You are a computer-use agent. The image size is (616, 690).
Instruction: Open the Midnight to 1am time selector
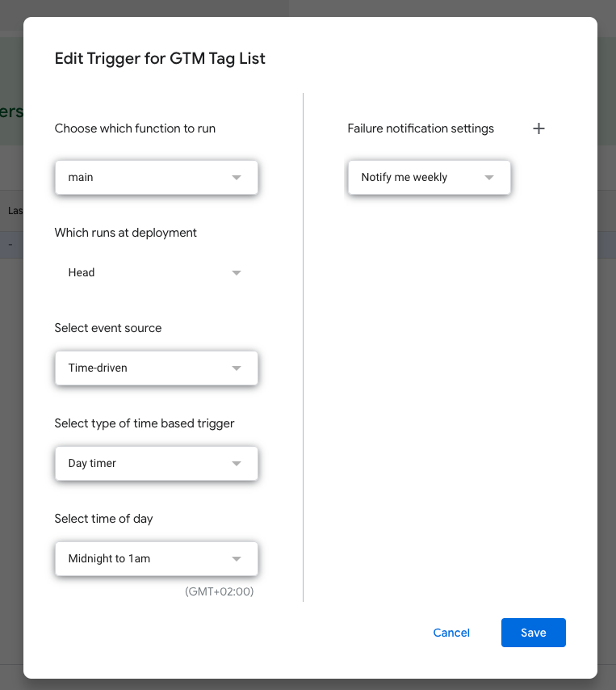pos(145,559)
